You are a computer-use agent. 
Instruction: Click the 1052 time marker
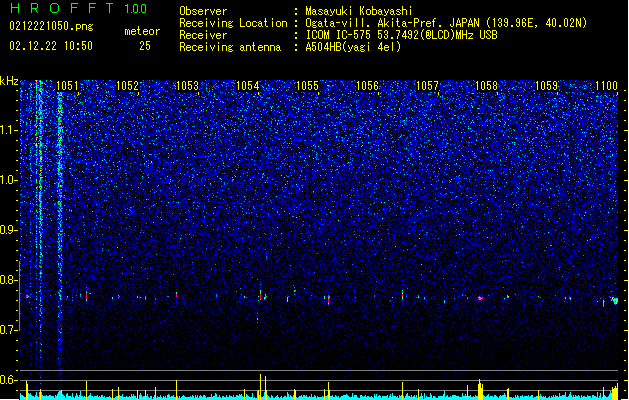(x=127, y=85)
